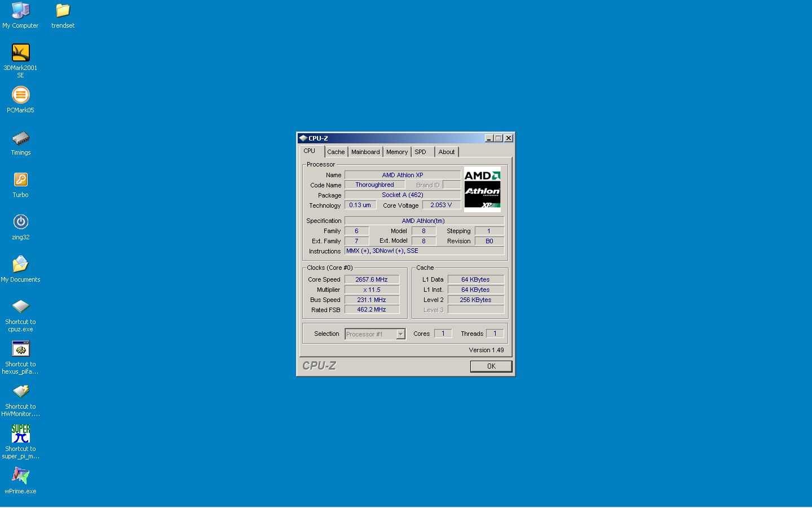Click the Ext. Family value 7
812x508 pixels.
(356, 241)
